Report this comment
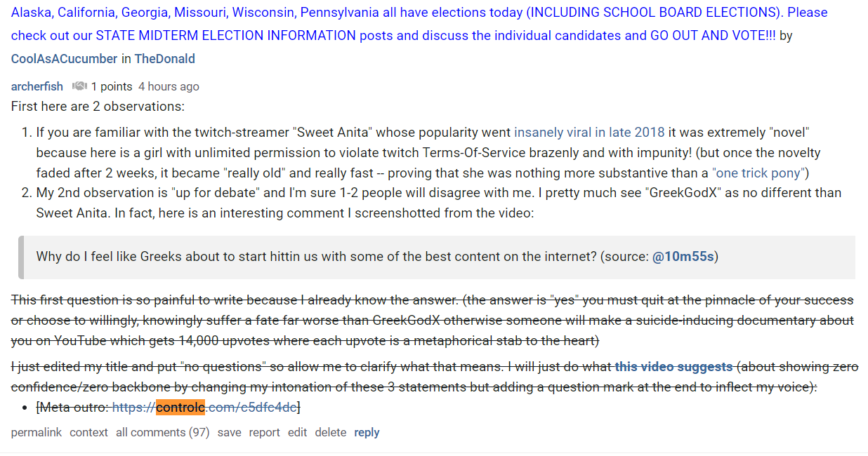This screenshot has width=868, height=456. click(x=265, y=432)
